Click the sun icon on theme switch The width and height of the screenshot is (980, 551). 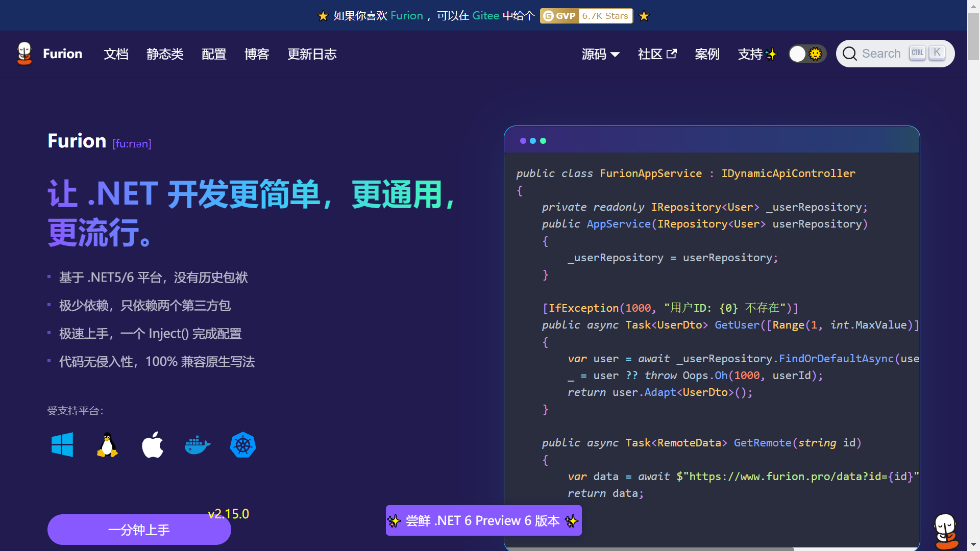point(816,54)
